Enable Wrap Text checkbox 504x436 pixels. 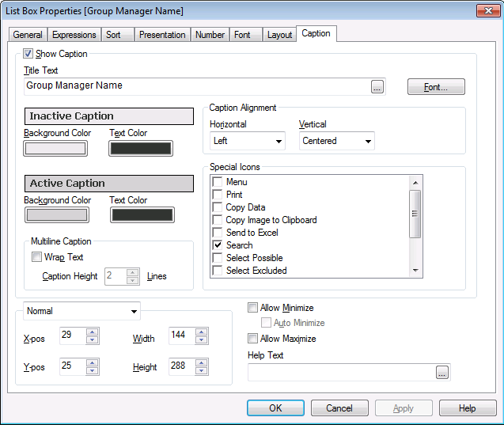[36, 257]
